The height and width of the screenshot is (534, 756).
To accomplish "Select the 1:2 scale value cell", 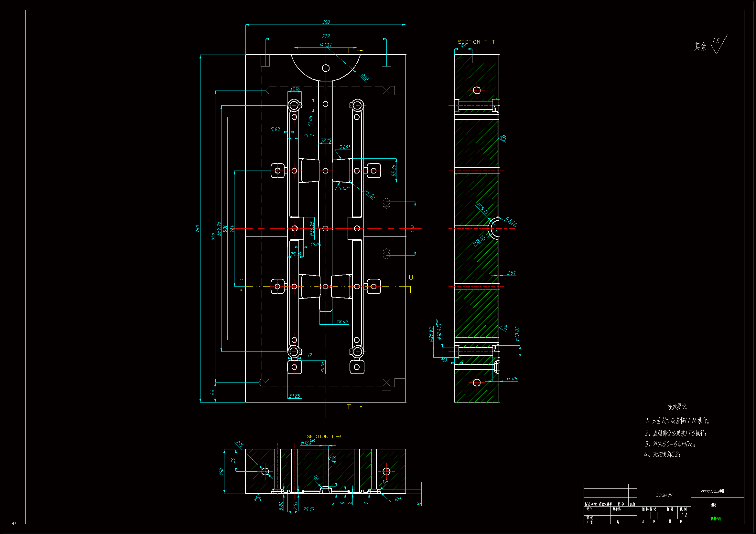I will (684, 515).
